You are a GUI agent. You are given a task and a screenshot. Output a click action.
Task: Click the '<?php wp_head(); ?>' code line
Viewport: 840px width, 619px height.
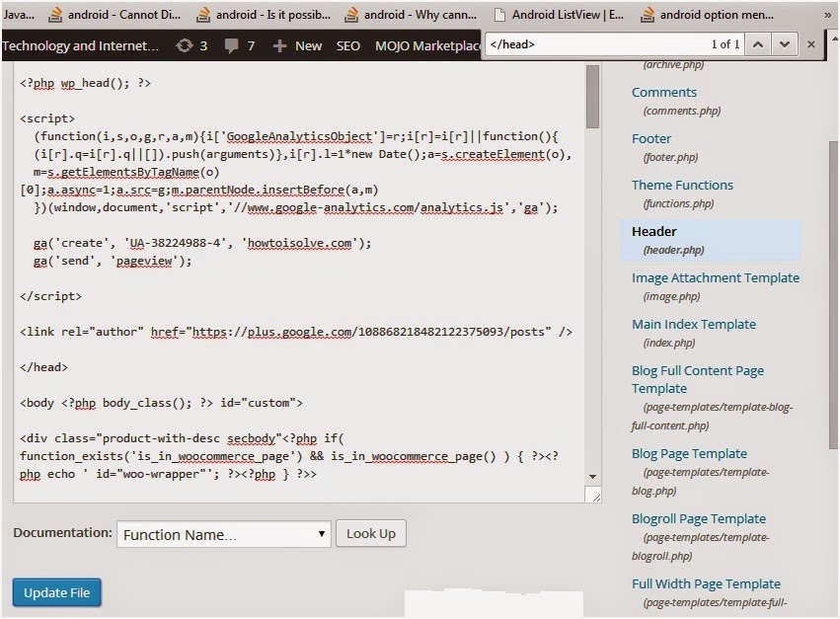click(x=85, y=83)
